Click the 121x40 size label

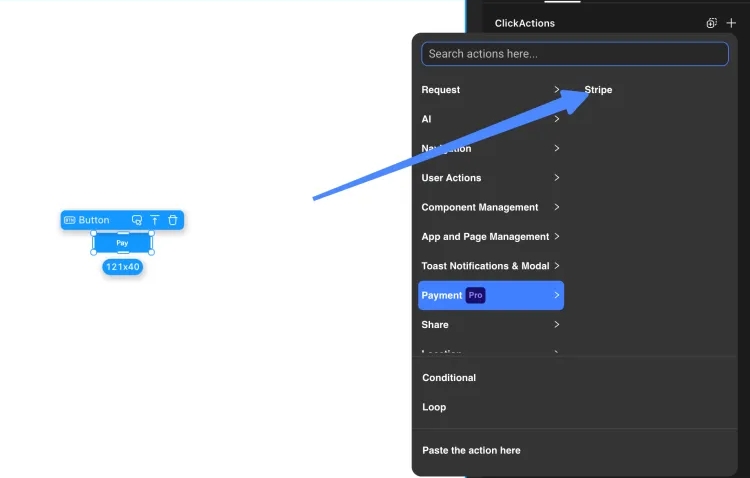point(122,267)
